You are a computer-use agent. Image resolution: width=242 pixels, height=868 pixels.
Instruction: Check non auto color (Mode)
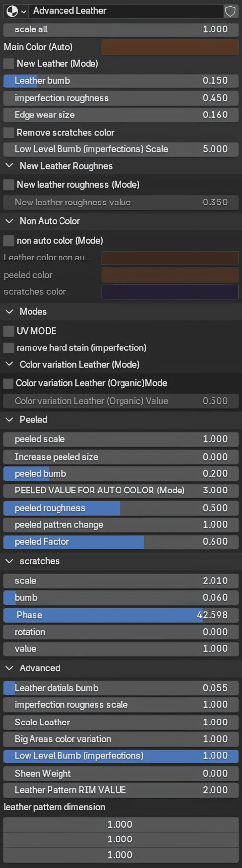point(9,241)
